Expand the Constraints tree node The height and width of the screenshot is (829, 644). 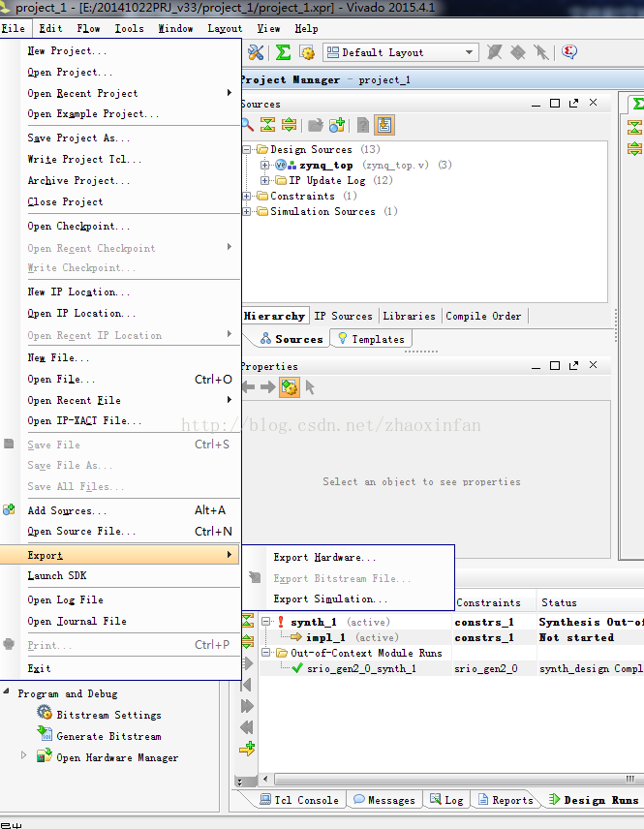pyautogui.click(x=246, y=197)
